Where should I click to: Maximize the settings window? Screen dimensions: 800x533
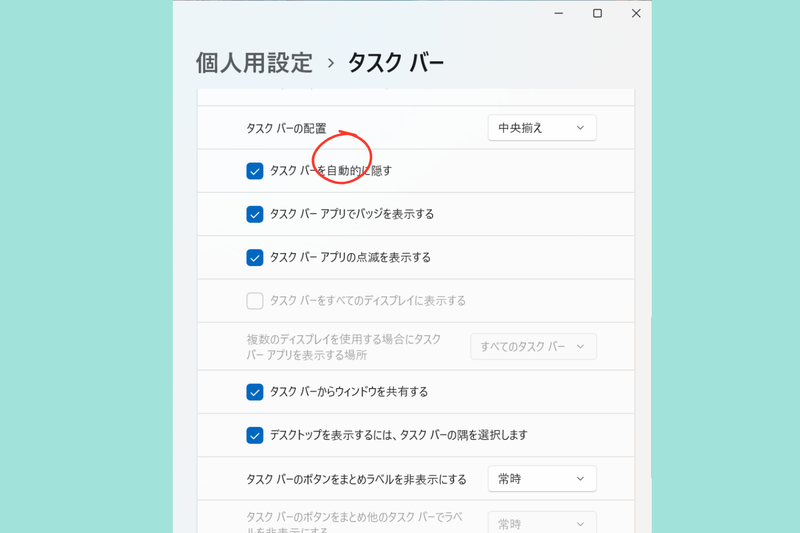click(597, 13)
